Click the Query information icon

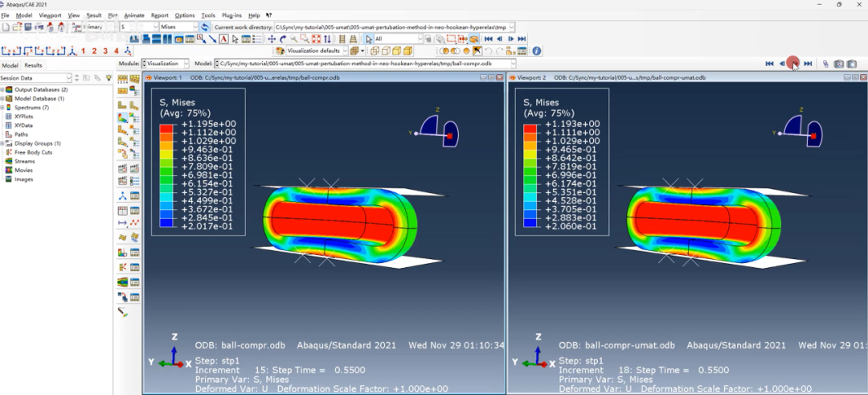tap(537, 51)
